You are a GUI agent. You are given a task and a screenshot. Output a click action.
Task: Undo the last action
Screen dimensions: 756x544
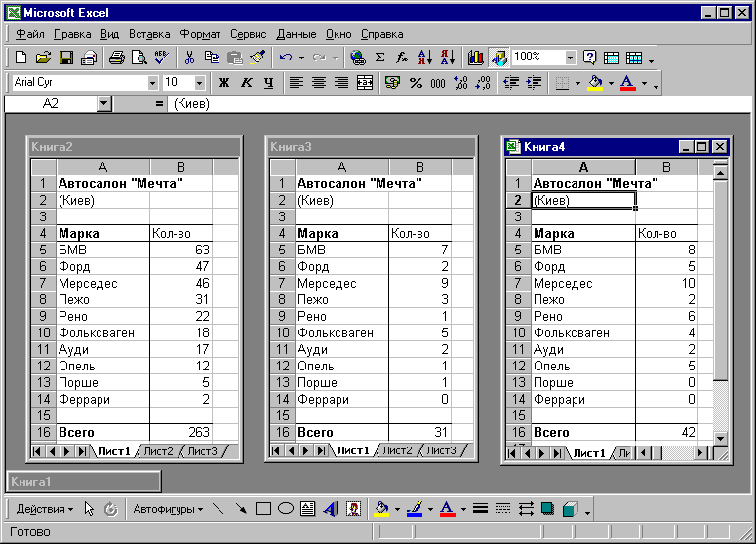click(x=286, y=58)
